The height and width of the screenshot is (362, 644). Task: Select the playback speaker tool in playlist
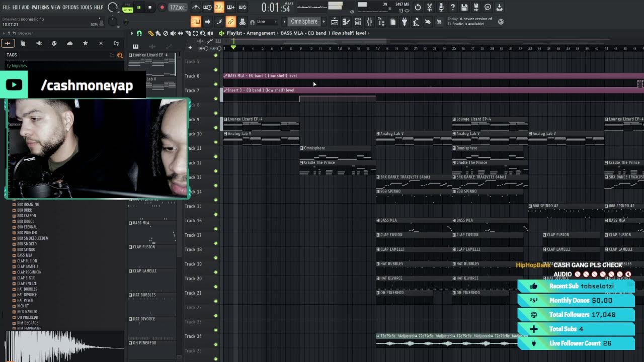click(x=210, y=33)
